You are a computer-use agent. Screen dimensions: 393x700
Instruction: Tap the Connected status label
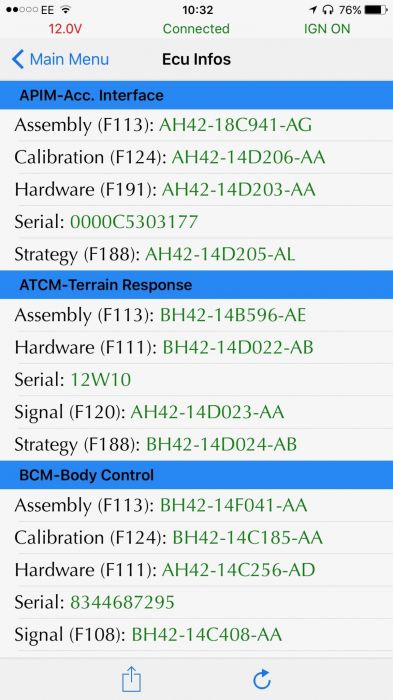[196, 29]
